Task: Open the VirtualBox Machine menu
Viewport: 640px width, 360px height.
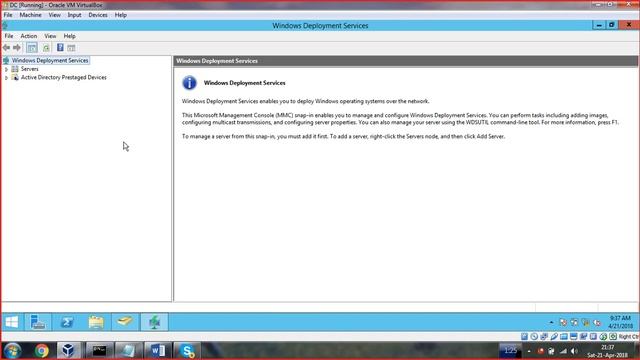Action: (x=31, y=15)
